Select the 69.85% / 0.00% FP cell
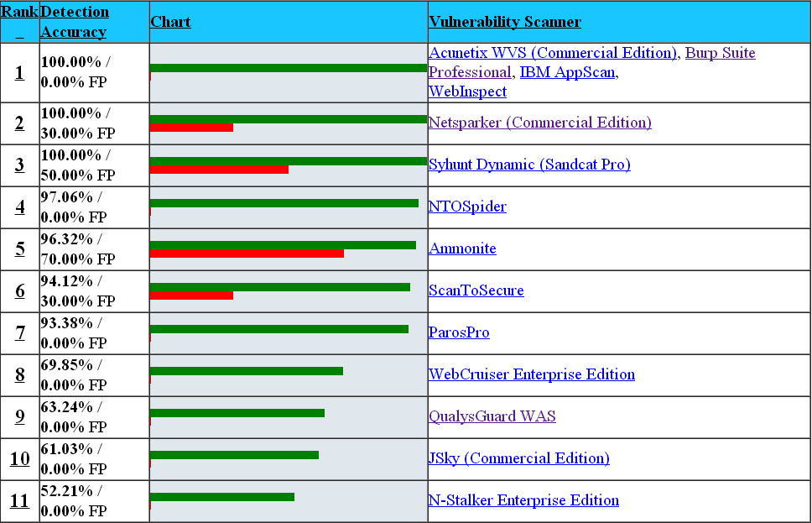 (94, 375)
